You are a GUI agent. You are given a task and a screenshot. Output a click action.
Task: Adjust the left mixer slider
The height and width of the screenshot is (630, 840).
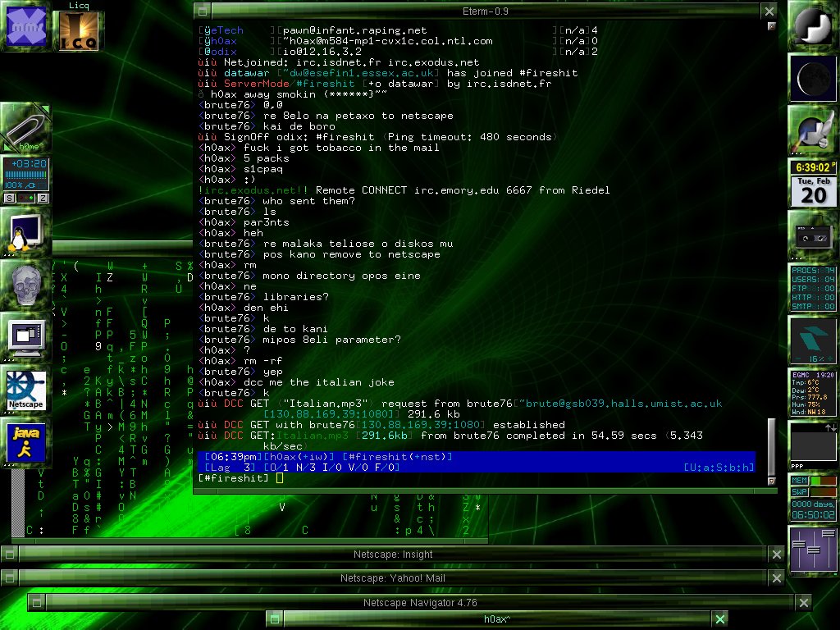(799, 545)
